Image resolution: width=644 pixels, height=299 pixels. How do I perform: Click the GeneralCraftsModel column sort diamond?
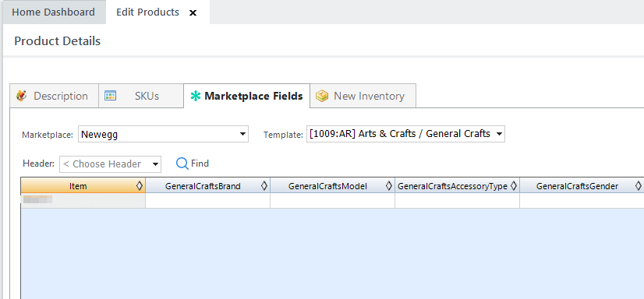[388, 186]
